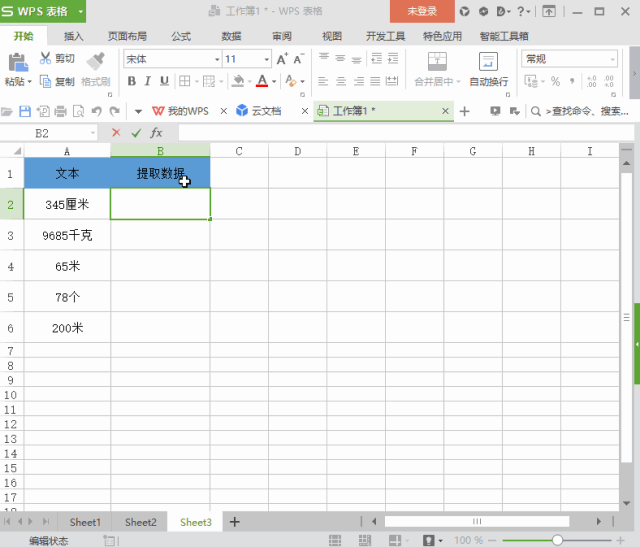Open the Data ribbon tab
Image resolution: width=640 pixels, height=547 pixels.
[x=231, y=36]
